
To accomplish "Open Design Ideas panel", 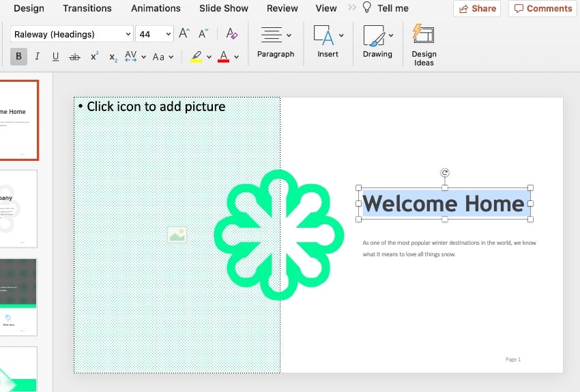I will pyautogui.click(x=424, y=44).
